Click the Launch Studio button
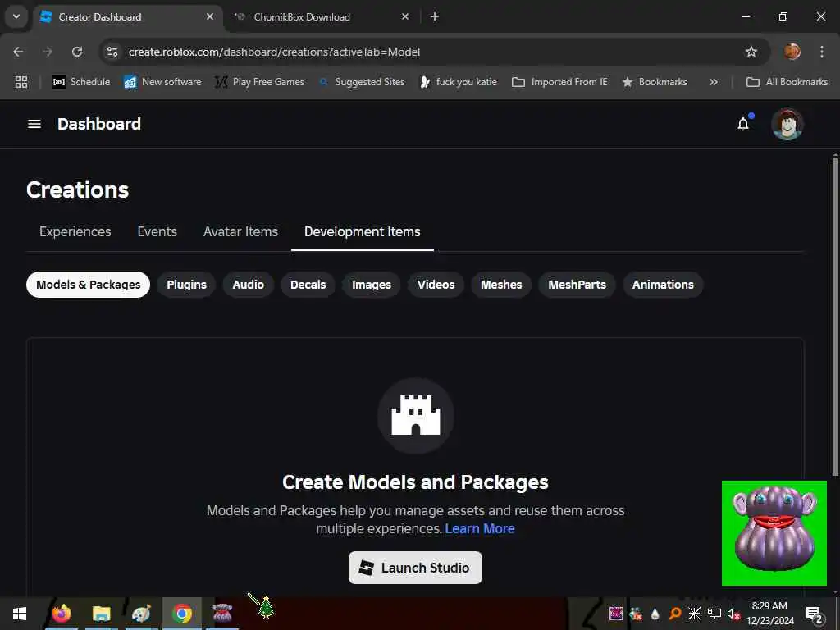 [415, 568]
